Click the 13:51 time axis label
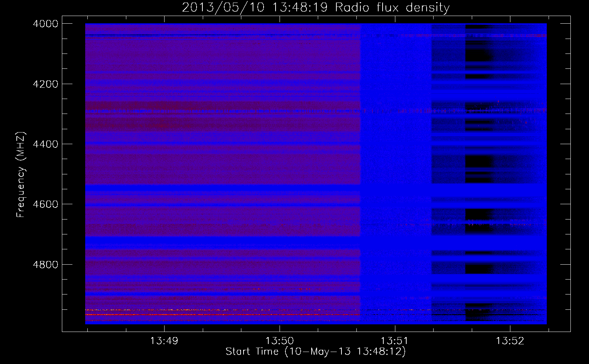This screenshot has height=364, width=589. coord(395,341)
